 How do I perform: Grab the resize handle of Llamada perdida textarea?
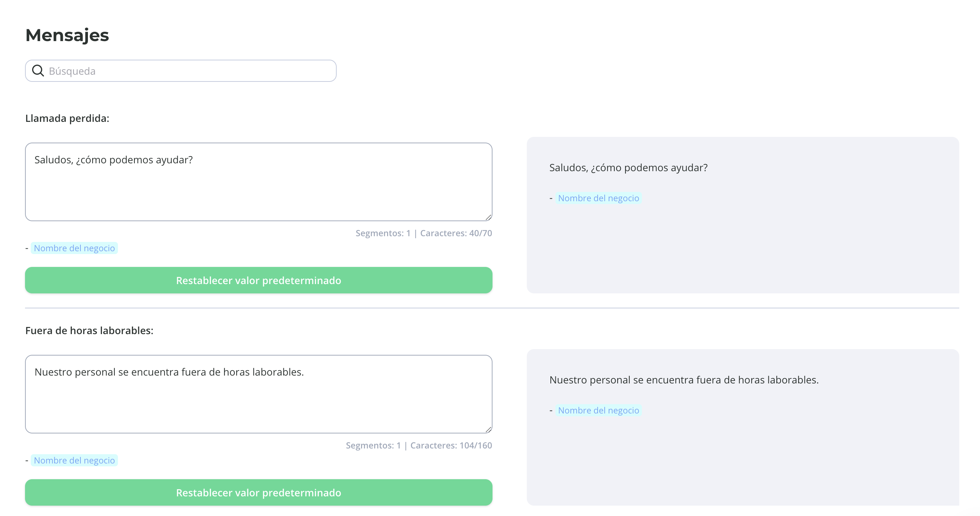(x=489, y=217)
